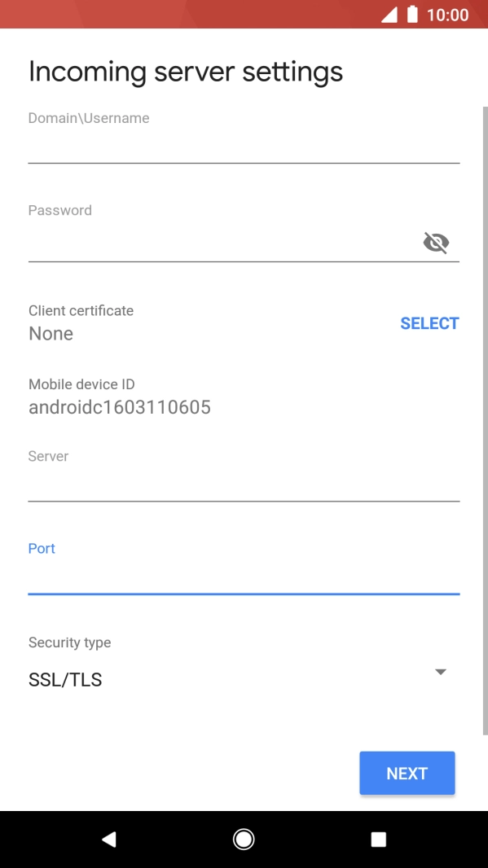This screenshot has height=868, width=488.
Task: Tap the Android home circle icon
Action: point(244,840)
